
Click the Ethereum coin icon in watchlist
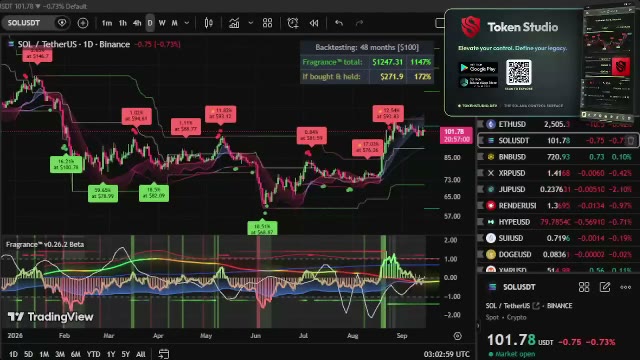[x=491, y=124]
